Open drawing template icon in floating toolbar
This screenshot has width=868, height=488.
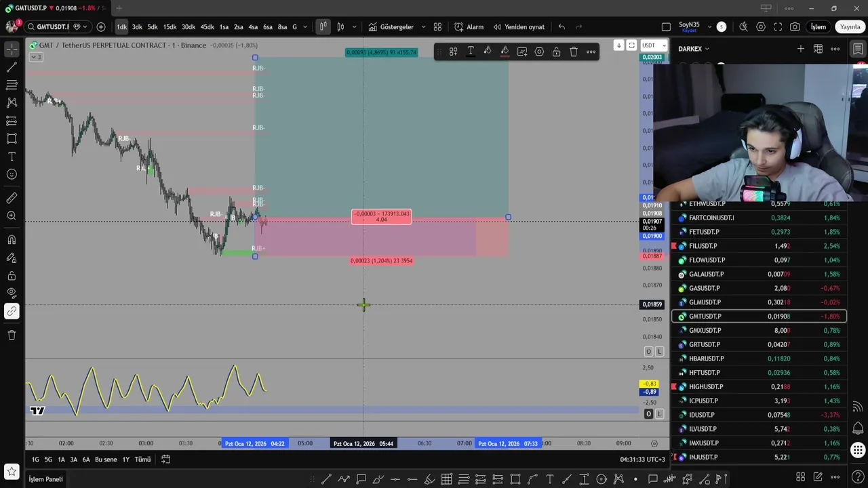pos(453,52)
